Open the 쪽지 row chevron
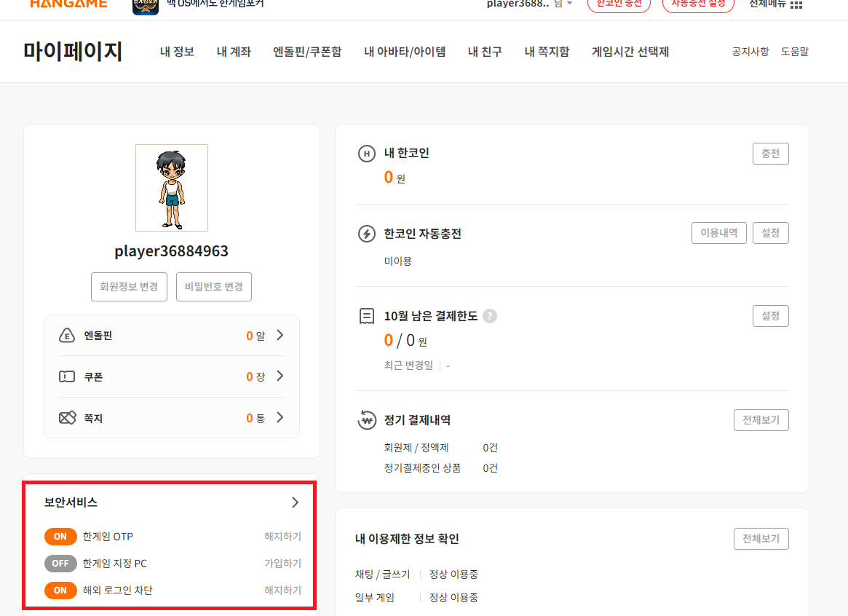 pos(280,417)
